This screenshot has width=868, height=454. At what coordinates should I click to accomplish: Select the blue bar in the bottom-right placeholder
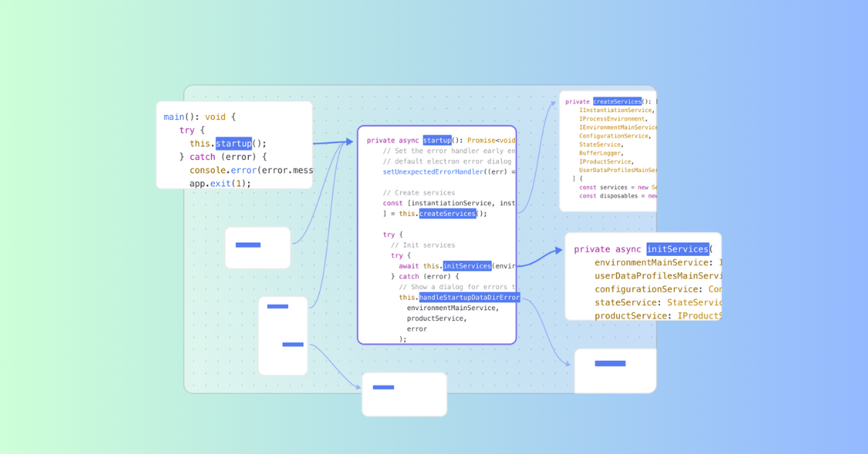pyautogui.click(x=610, y=364)
